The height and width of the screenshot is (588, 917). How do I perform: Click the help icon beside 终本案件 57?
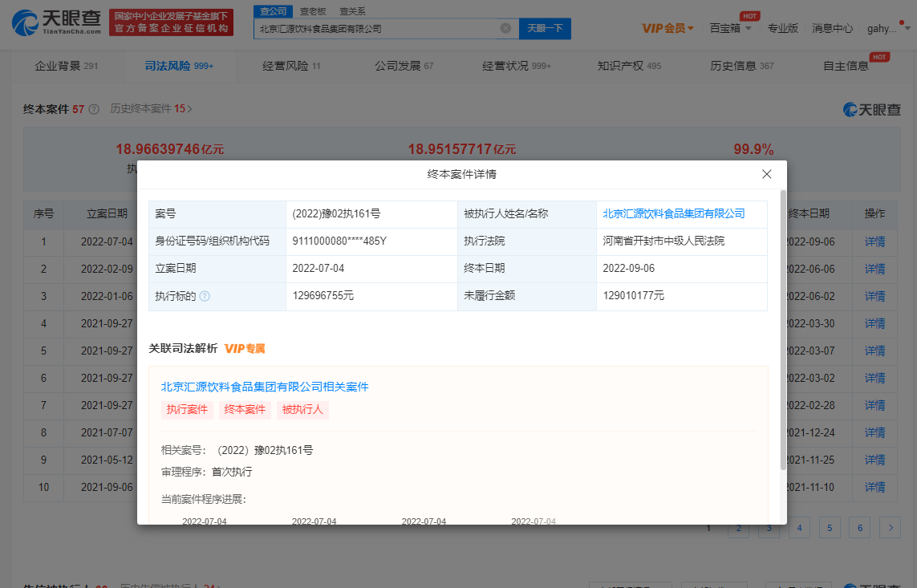point(94,109)
